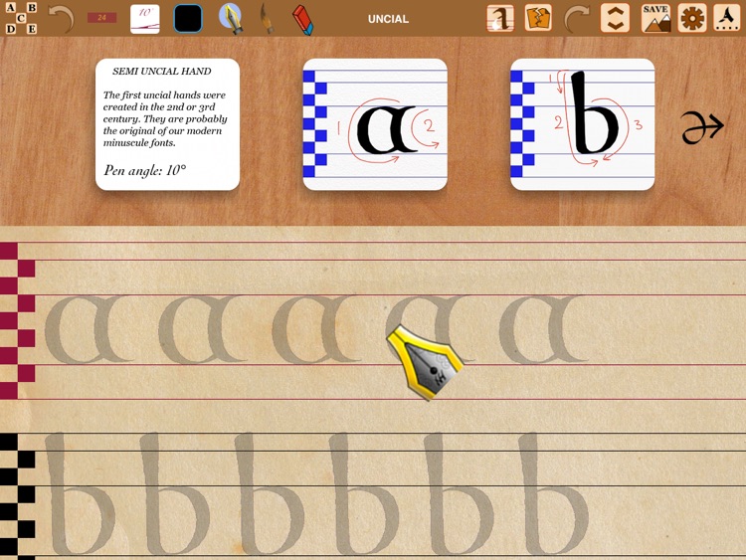The image size is (746, 560).
Task: Open the SEMI UNCIAL HAND info card
Action: tap(167, 124)
